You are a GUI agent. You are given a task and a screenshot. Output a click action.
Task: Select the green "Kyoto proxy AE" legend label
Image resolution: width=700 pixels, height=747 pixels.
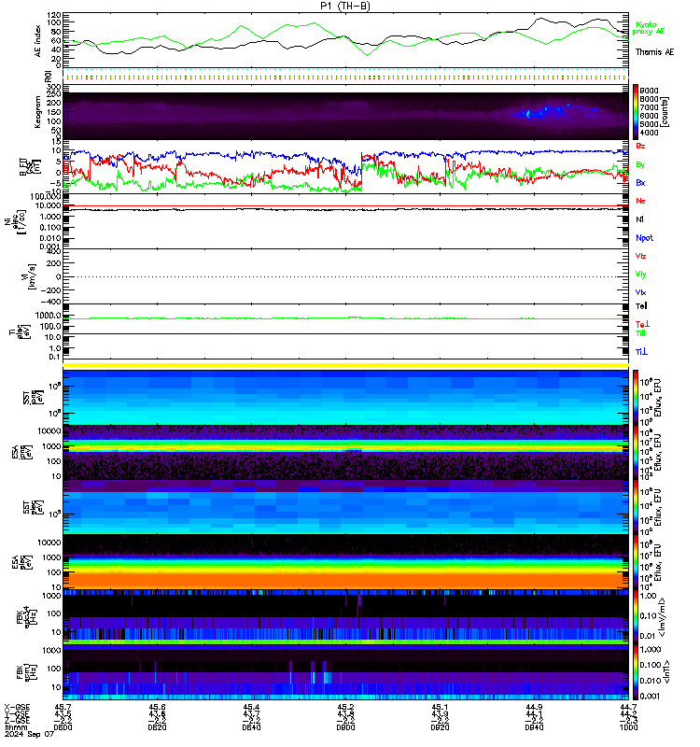(648, 28)
